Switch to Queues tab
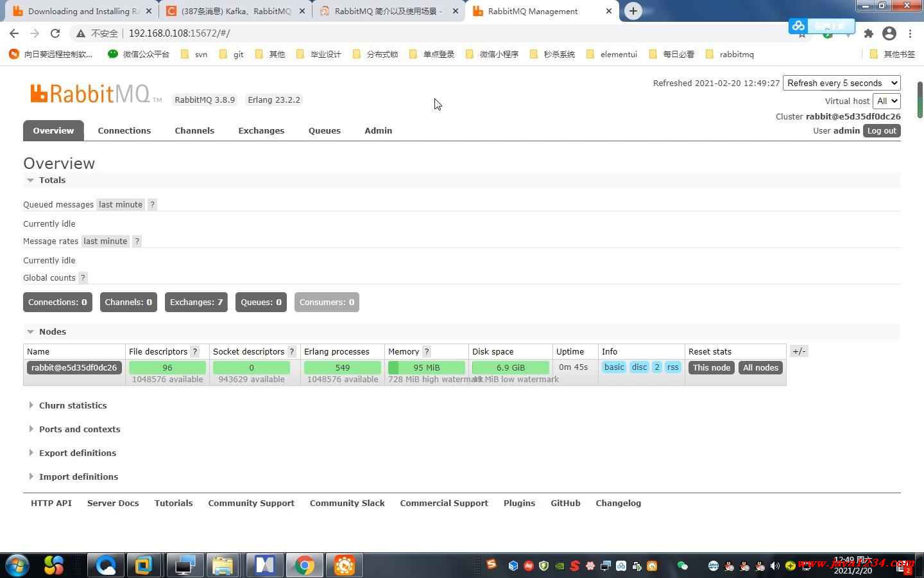The height and width of the screenshot is (578, 924). pyautogui.click(x=325, y=131)
